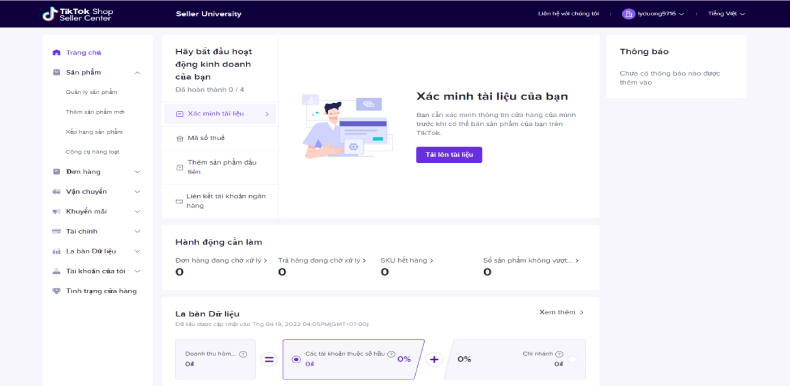Click Liên hệ với chúng tôi link
The image size is (790, 386).
click(x=568, y=14)
